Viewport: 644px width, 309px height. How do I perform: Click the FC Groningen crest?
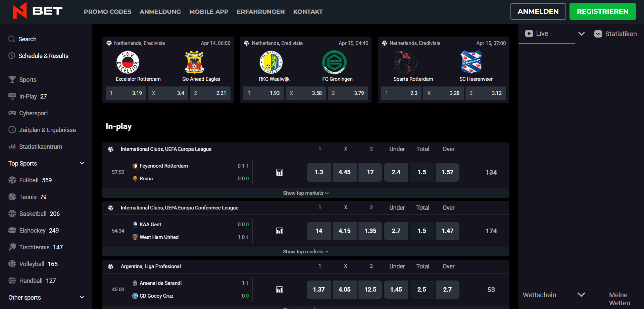pyautogui.click(x=334, y=62)
